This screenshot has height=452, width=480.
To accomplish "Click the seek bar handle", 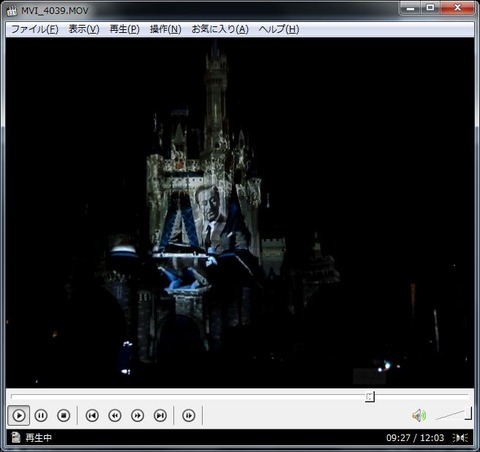I will 369,397.
